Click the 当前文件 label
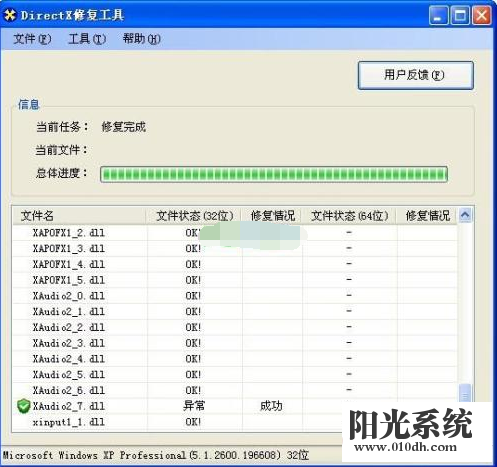 pos(62,150)
